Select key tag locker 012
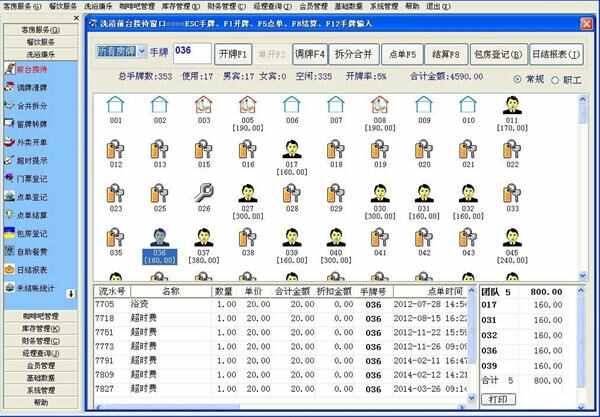This screenshot has width=600, height=417. pos(116,154)
